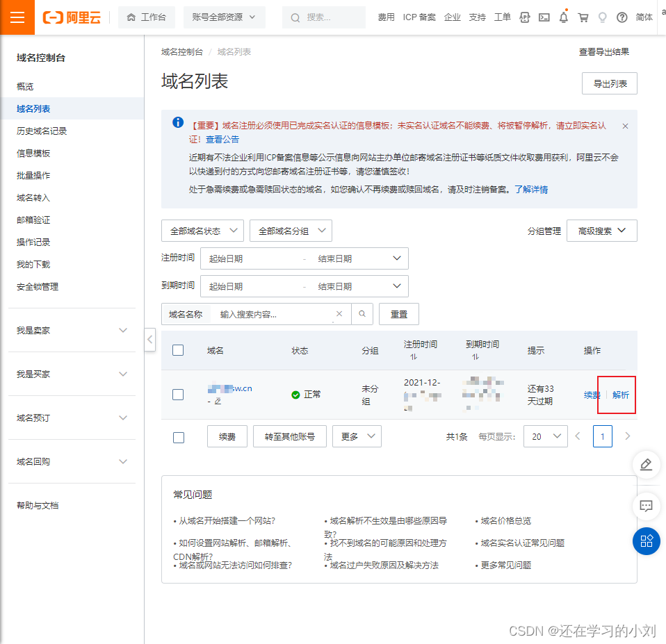Open 历史域名记录 in the sidebar
Viewport: 666px width, 644px height.
[42, 131]
